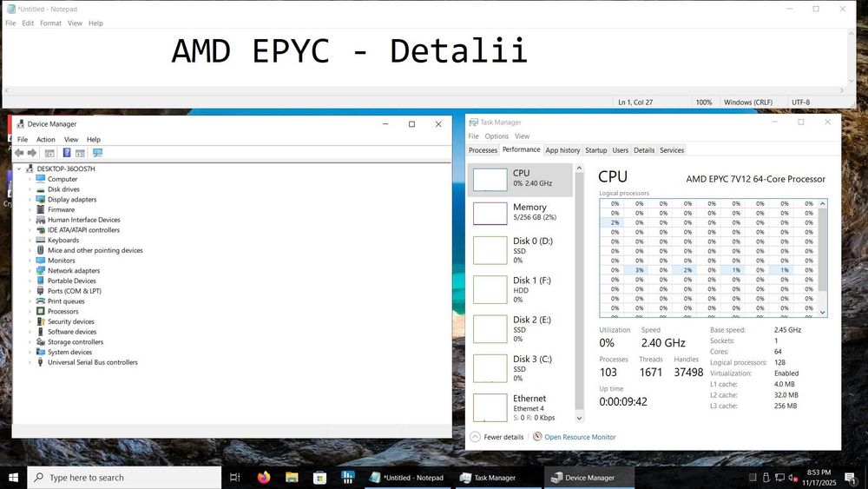This screenshot has width=868, height=489.
Task: Click the Firmware icon in device tree
Action: (41, 209)
